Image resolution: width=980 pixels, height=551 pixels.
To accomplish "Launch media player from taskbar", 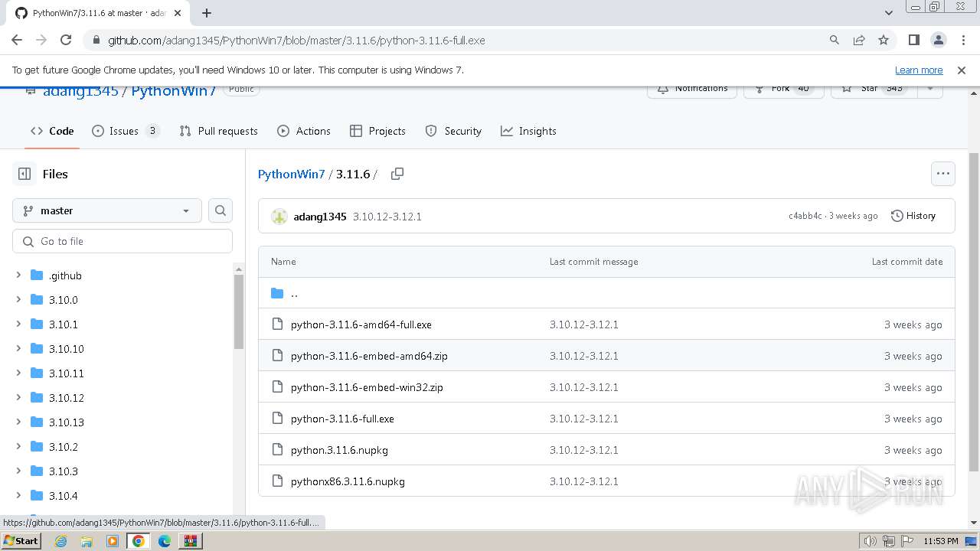I will point(113,541).
